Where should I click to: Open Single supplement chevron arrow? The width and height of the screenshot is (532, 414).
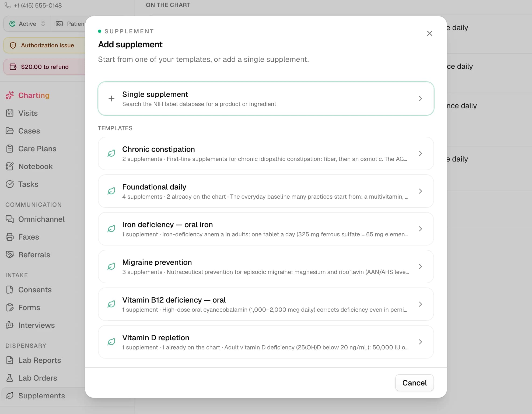tap(420, 99)
